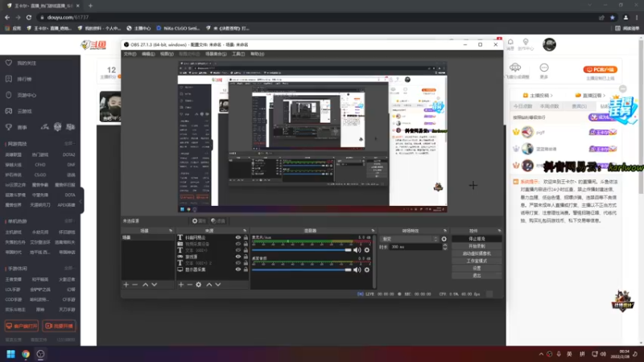
Task: Move scene up arrow in Scenes panel
Action: point(146,285)
